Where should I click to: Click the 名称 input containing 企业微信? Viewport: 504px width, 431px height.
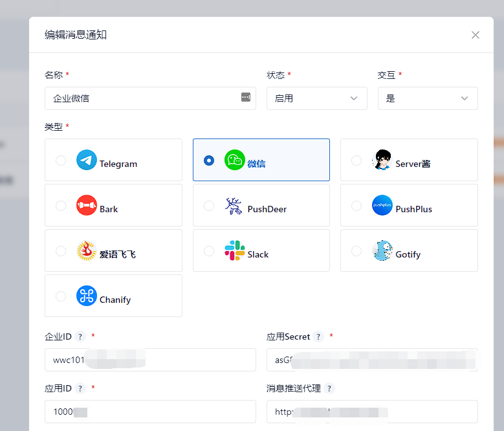tap(150, 98)
